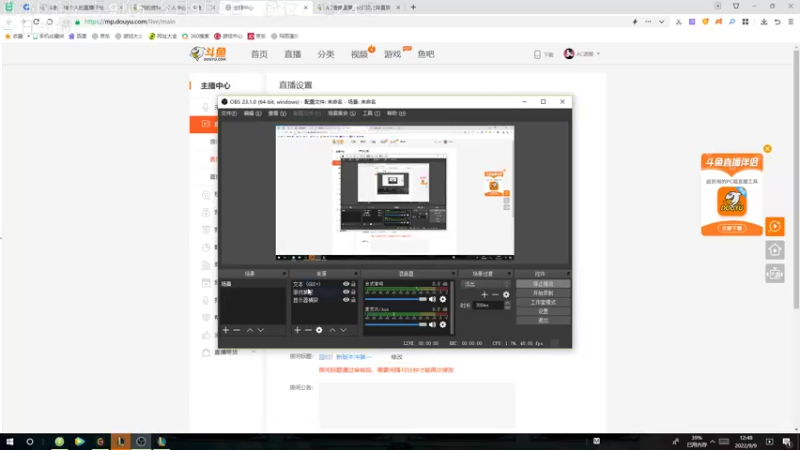Open OBS Edit menu

point(252,113)
